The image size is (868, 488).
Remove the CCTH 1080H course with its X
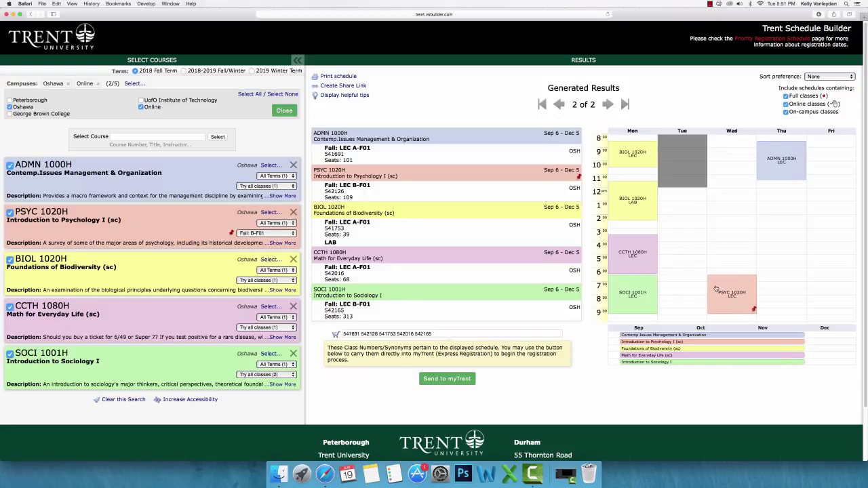point(293,306)
